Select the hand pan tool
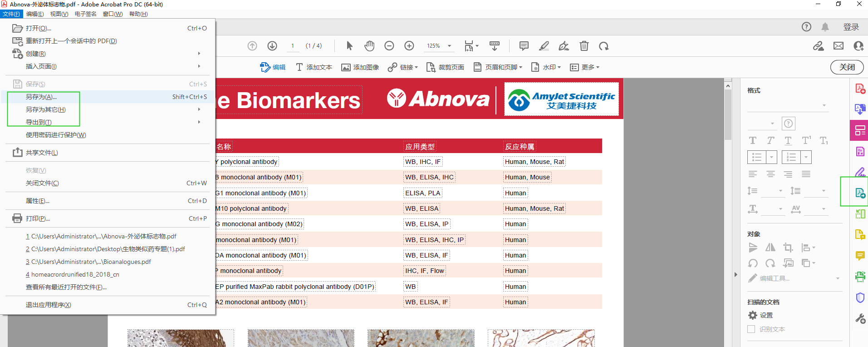 369,46
